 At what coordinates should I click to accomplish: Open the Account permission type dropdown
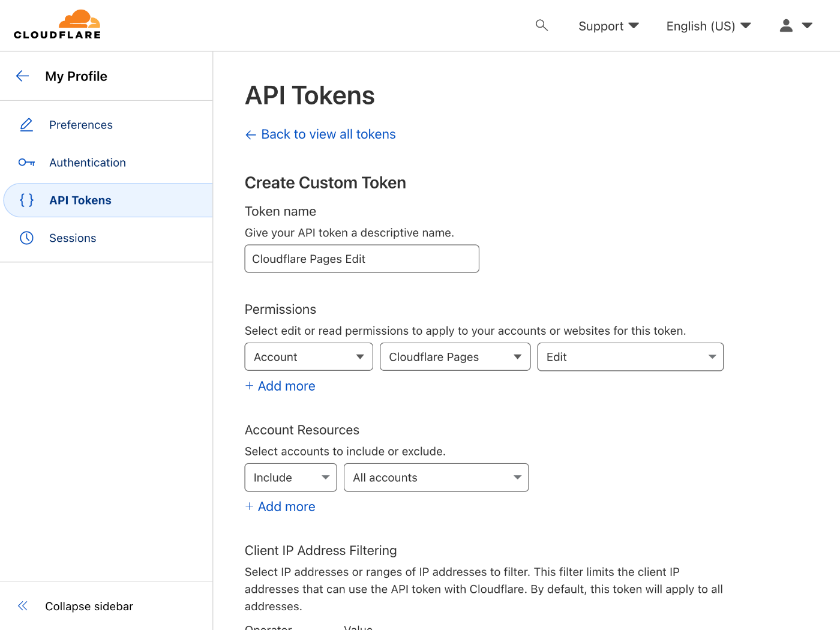coord(308,357)
